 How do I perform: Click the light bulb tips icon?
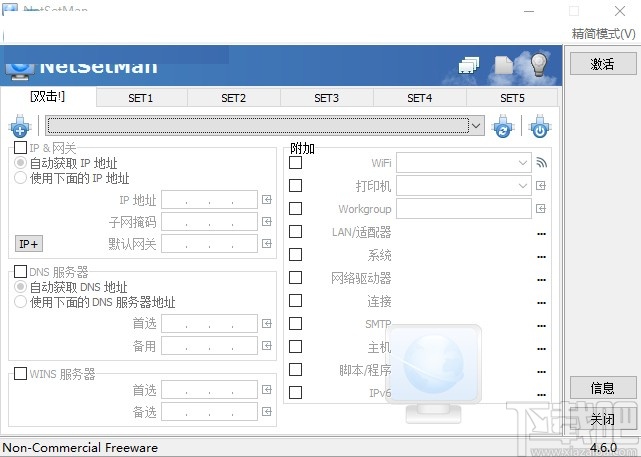[539, 64]
